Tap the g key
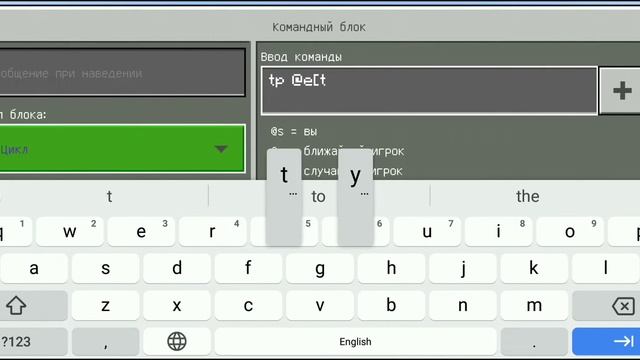This screenshot has width=640, height=360. click(x=320, y=268)
